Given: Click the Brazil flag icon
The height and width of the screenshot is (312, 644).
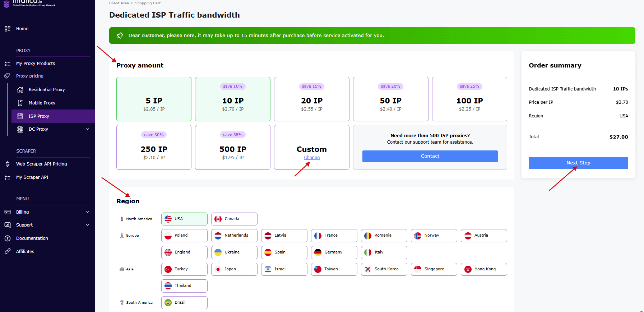Looking at the screenshot, I should [168, 303].
